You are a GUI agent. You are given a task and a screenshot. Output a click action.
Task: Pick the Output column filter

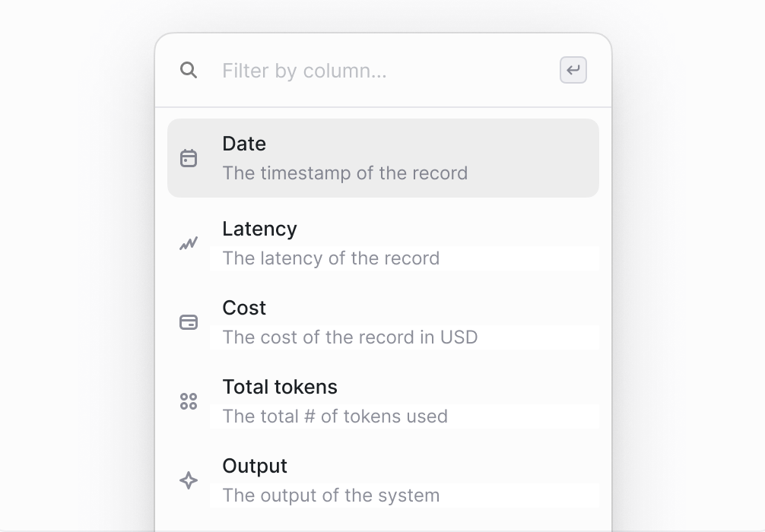pos(383,480)
